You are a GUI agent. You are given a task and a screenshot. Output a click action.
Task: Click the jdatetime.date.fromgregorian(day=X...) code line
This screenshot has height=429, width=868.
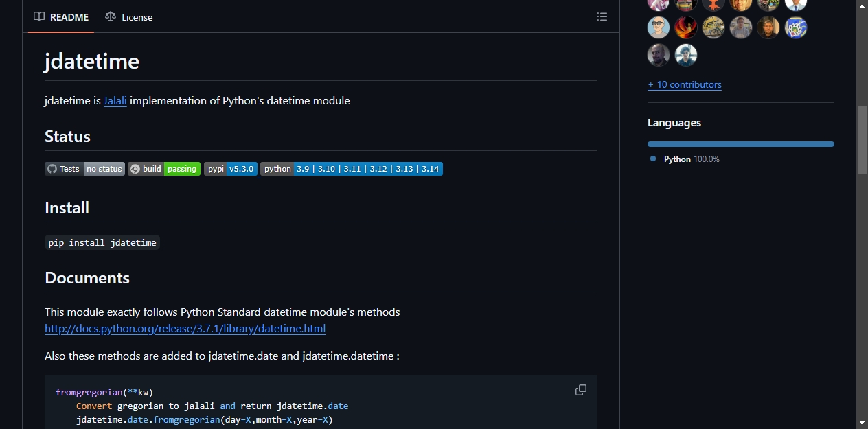tap(204, 420)
